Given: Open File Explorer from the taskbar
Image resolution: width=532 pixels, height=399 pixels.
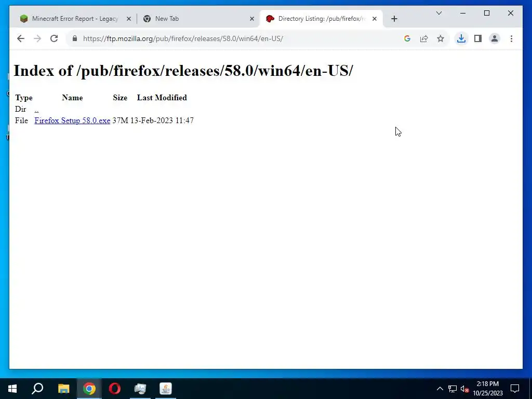Looking at the screenshot, I should pyautogui.click(x=63, y=389).
